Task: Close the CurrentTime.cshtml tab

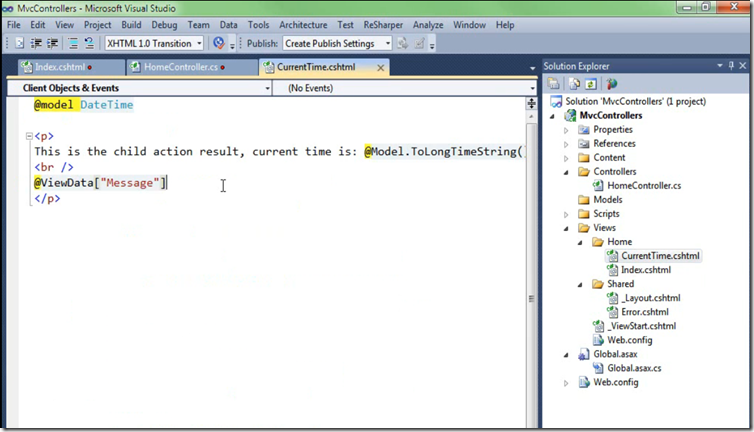Action: tap(380, 68)
